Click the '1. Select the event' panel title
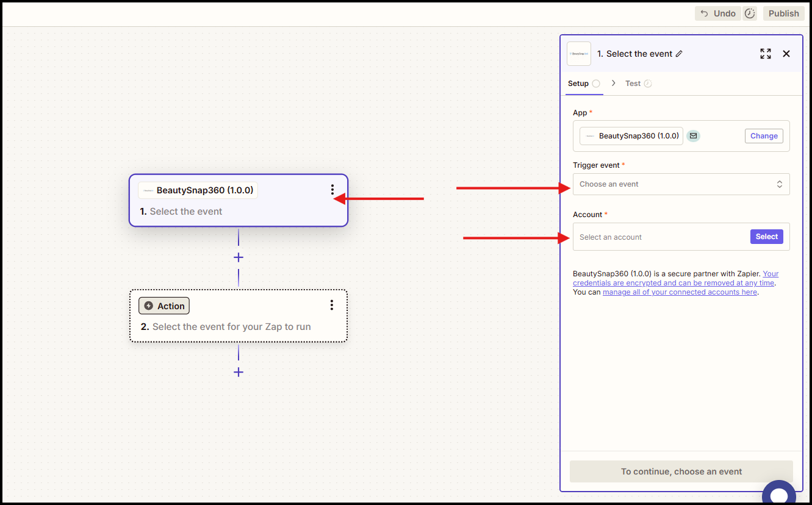This screenshot has width=812, height=505. pyautogui.click(x=634, y=54)
